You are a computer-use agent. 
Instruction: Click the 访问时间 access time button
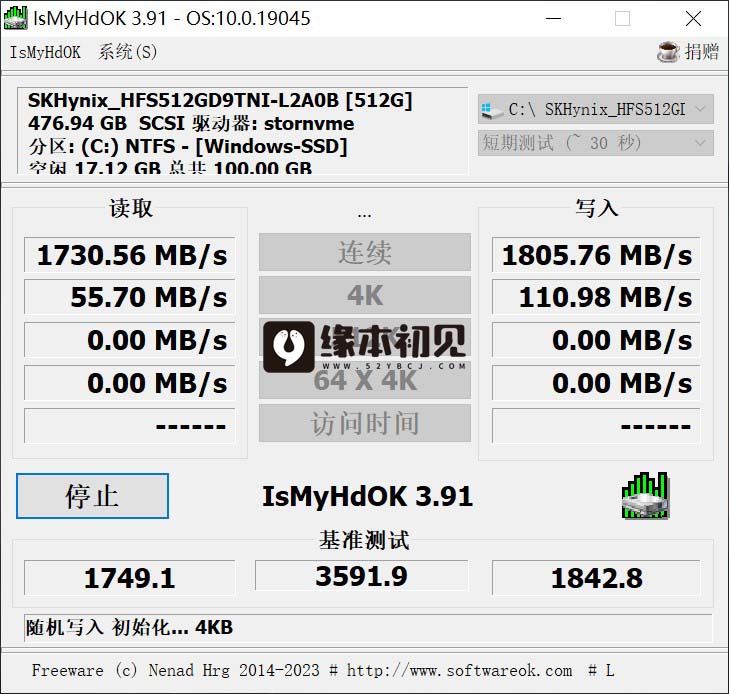pyautogui.click(x=364, y=423)
